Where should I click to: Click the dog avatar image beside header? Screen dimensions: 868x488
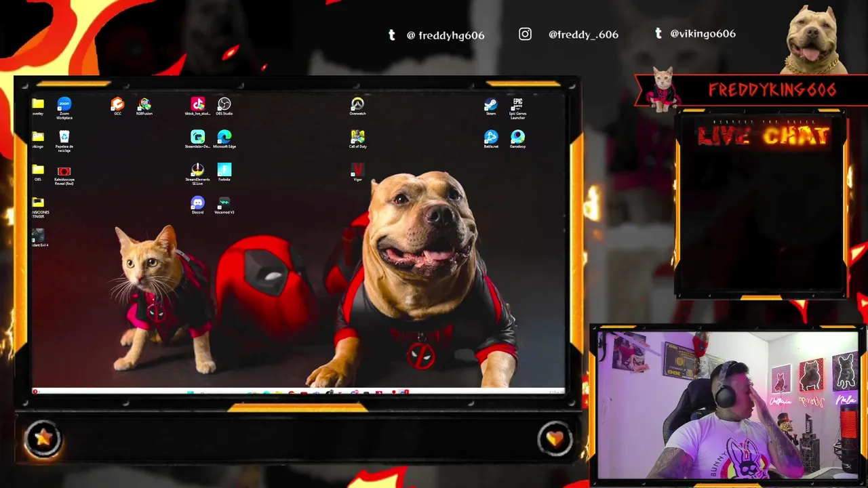814,39
